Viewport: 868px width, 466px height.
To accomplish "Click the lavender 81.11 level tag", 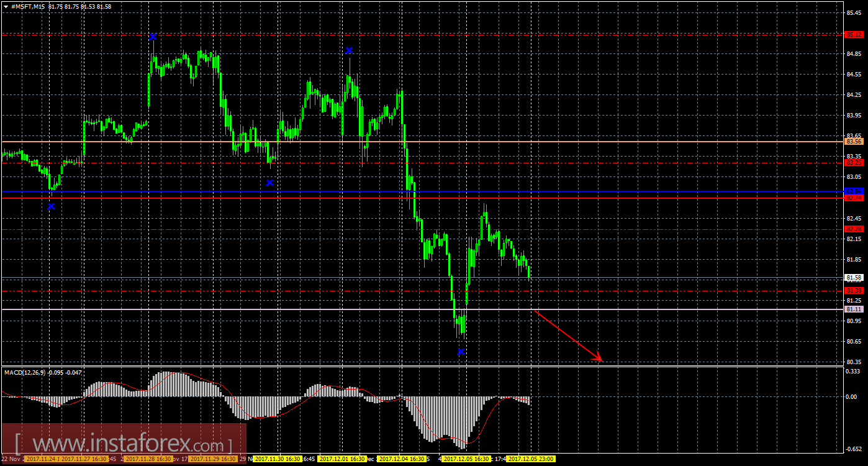I will click(854, 309).
